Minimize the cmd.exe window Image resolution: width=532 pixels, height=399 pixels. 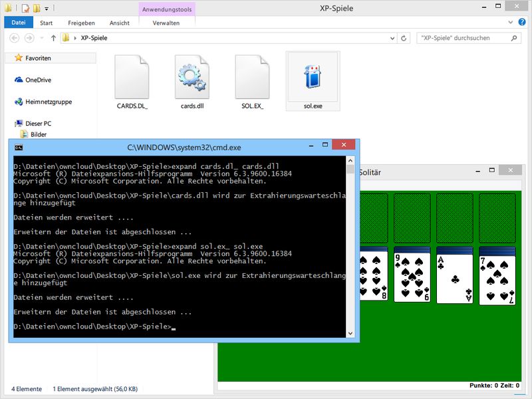(311, 145)
